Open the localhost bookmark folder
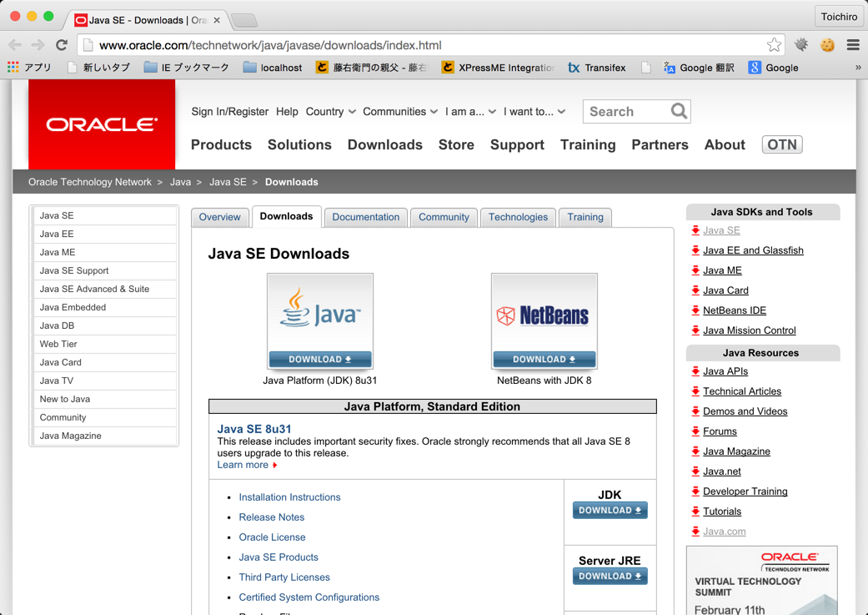This screenshot has height=615, width=868. point(273,68)
